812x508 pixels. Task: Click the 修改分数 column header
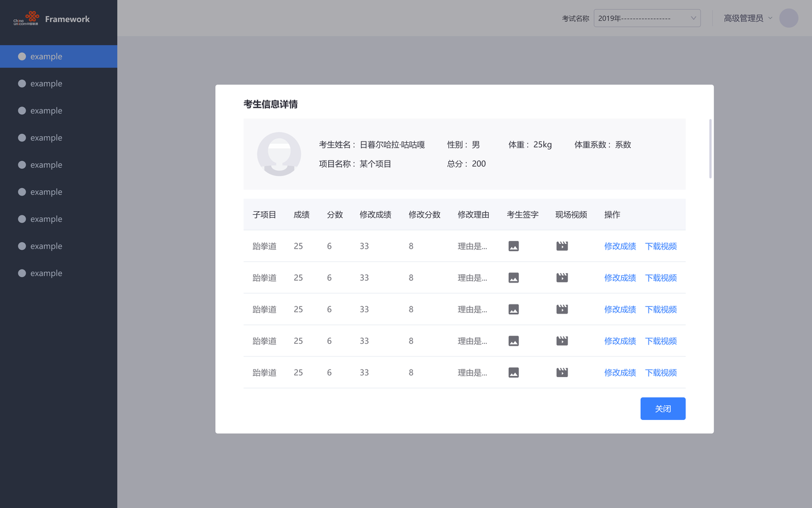(424, 215)
